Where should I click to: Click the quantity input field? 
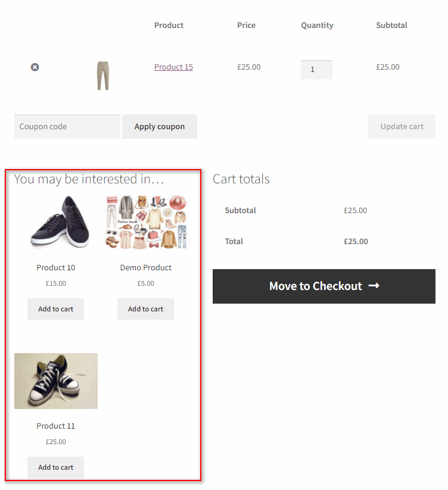316,70
